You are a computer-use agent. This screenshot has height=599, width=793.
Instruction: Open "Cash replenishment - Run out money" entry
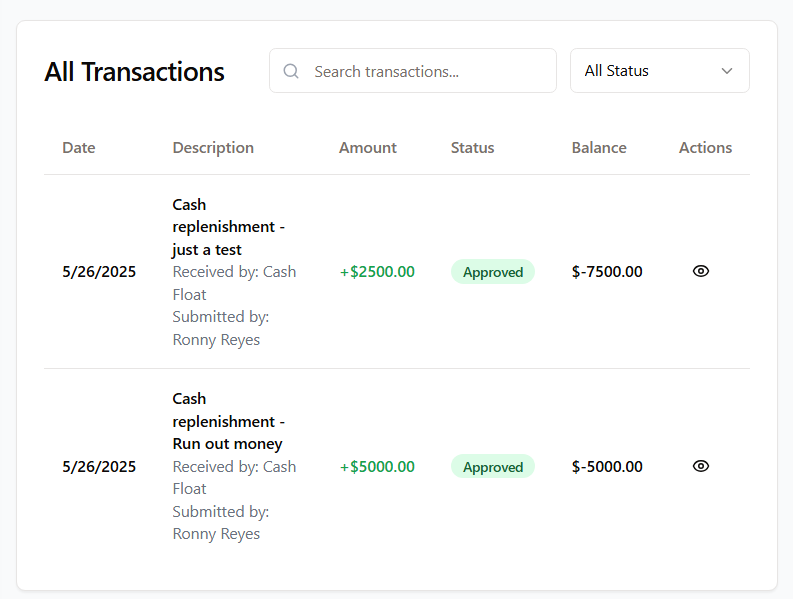(228, 421)
